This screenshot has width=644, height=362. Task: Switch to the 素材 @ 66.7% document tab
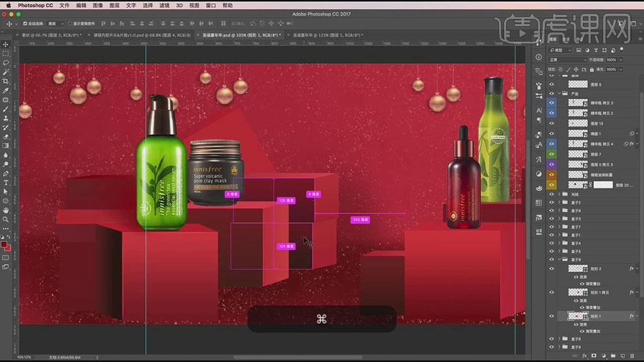coord(51,35)
